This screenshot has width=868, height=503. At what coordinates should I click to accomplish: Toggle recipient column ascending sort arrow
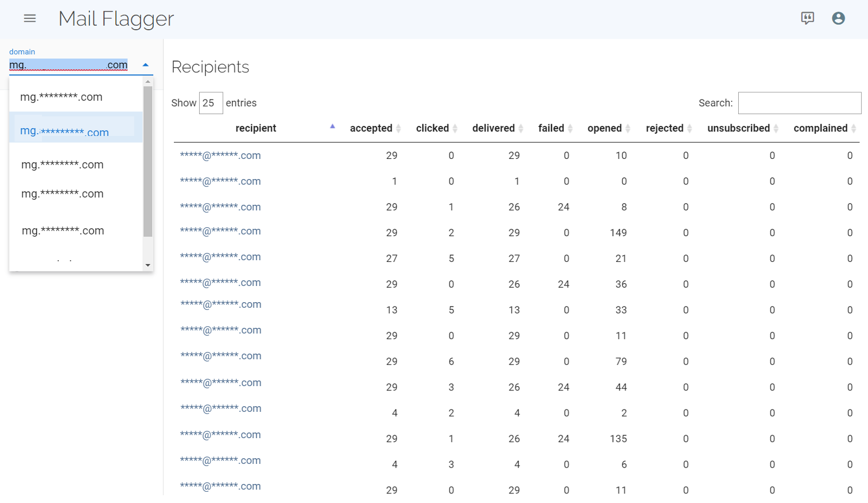click(x=332, y=126)
